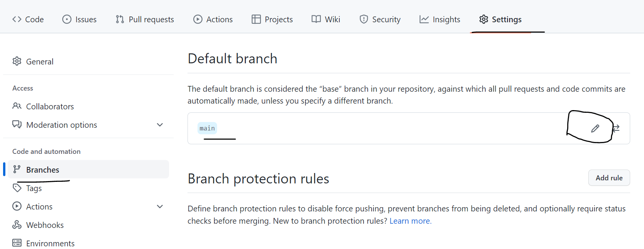Click the gear icon beside General

click(x=17, y=61)
